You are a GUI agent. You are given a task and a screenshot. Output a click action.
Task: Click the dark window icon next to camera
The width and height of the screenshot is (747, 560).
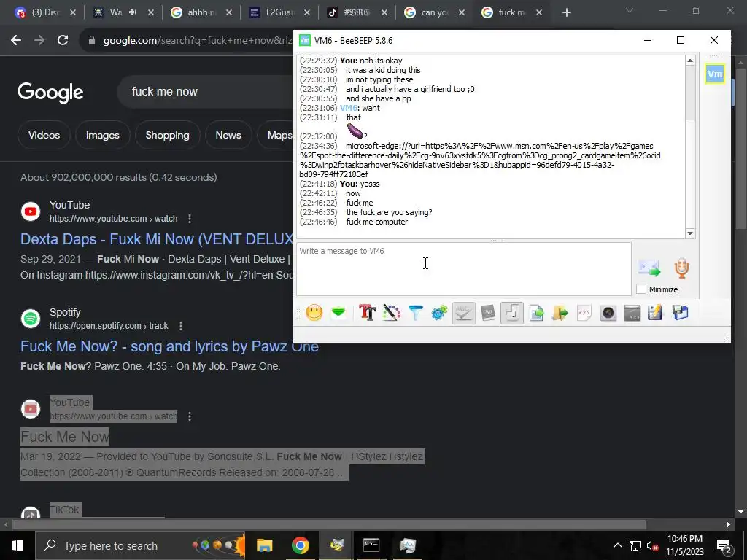tap(632, 313)
